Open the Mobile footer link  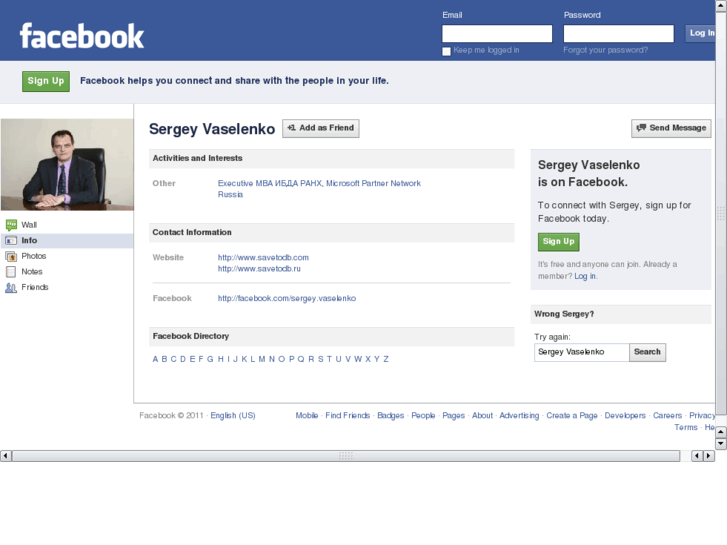[307, 416]
